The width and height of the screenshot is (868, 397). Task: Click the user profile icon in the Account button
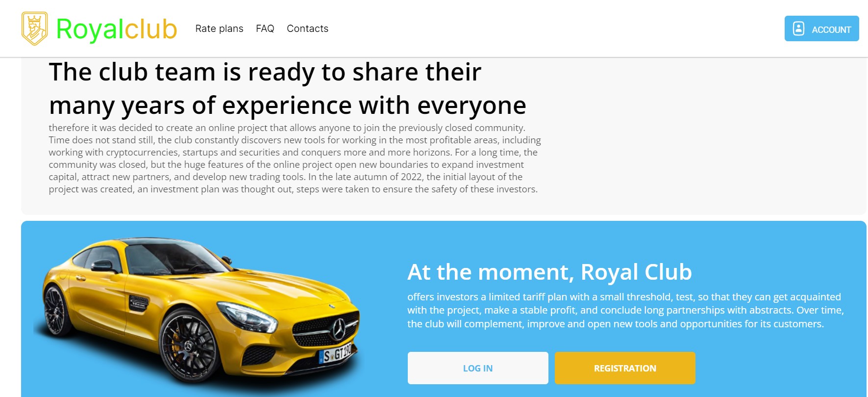click(798, 28)
